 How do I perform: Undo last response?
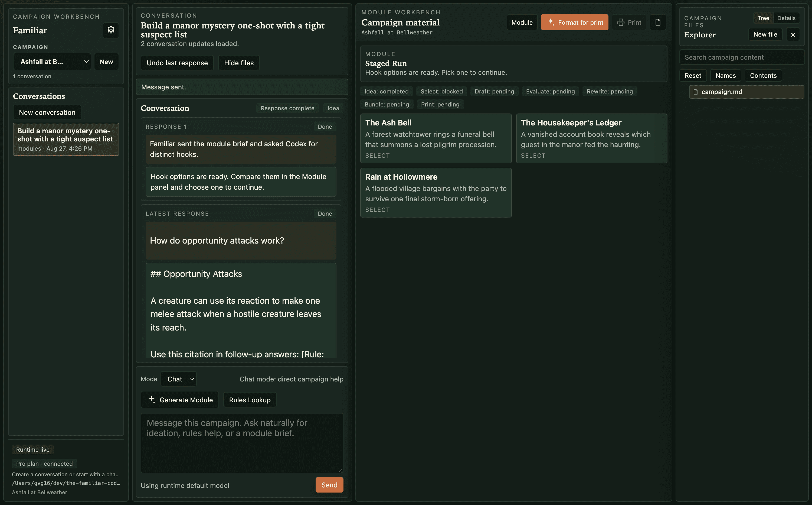pos(177,63)
